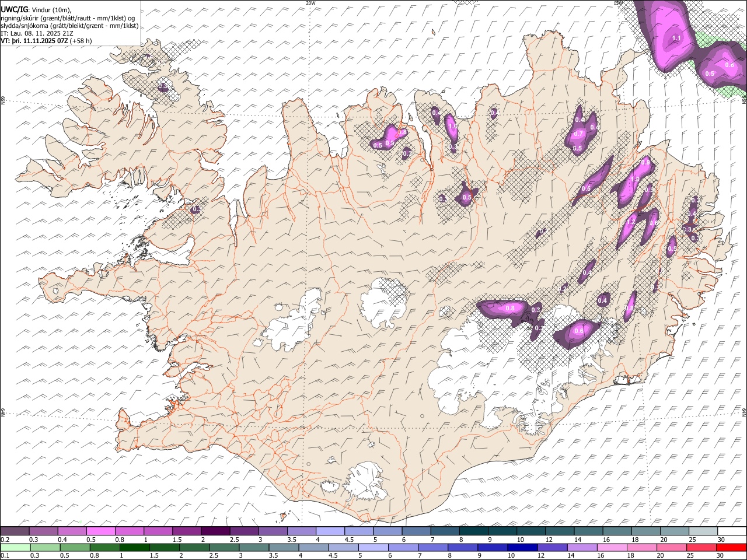Select lower legend swatch between 14 and 16
The image size is (747, 560).
[x=581, y=547]
